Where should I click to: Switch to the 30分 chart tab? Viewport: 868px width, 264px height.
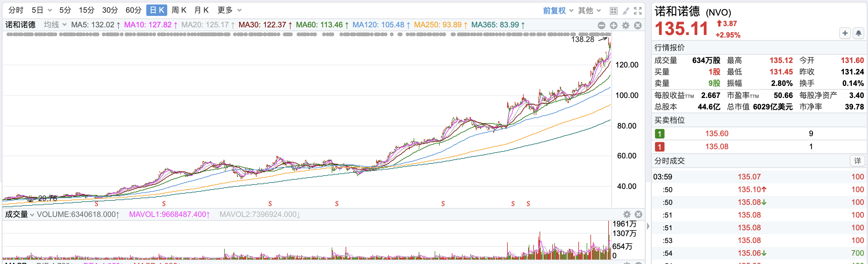click(110, 10)
